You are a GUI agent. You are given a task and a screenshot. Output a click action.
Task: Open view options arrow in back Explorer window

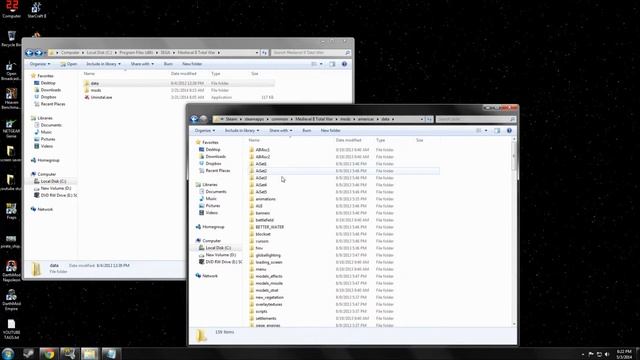tap(321, 64)
